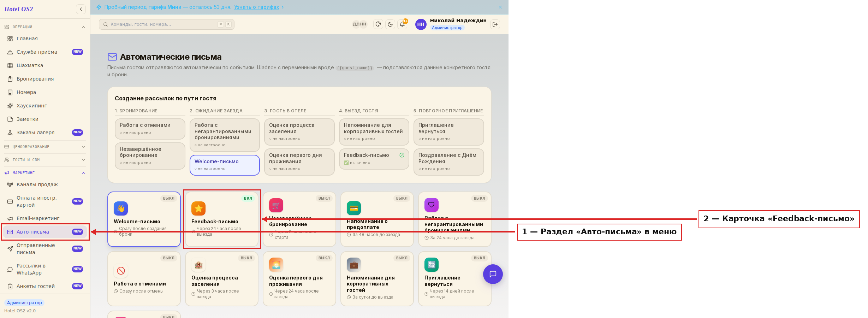Toggle dark mode moon icon

click(390, 24)
